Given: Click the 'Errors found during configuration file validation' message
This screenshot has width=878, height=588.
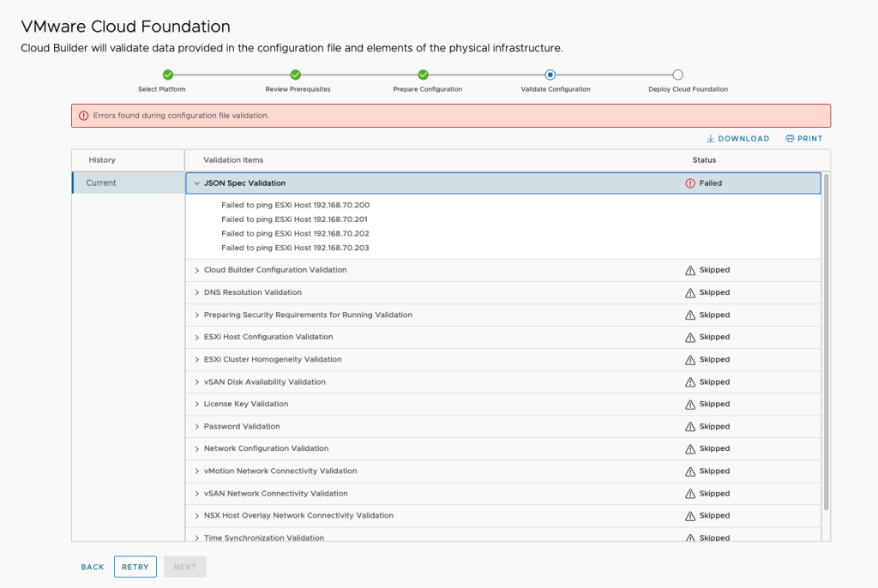Looking at the screenshot, I should (x=181, y=116).
